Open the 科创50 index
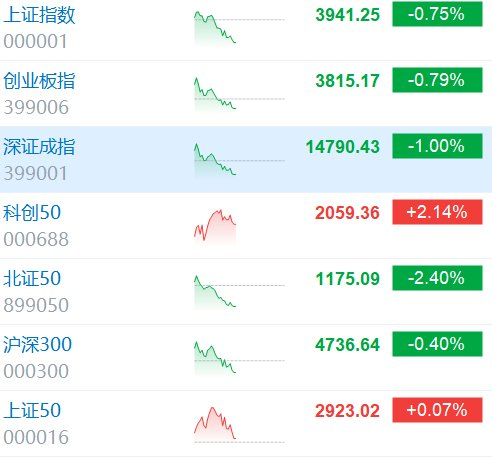This screenshot has height=459, width=492. pos(32,213)
